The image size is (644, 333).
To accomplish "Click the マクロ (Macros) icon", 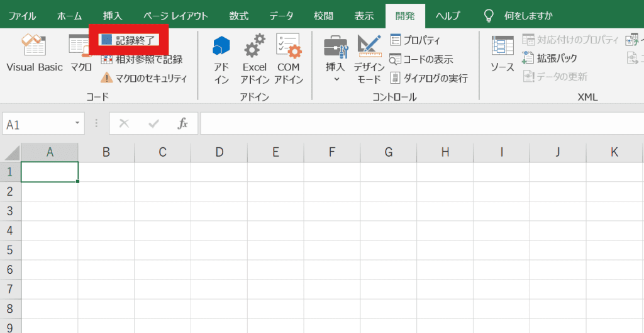I will pos(80,53).
